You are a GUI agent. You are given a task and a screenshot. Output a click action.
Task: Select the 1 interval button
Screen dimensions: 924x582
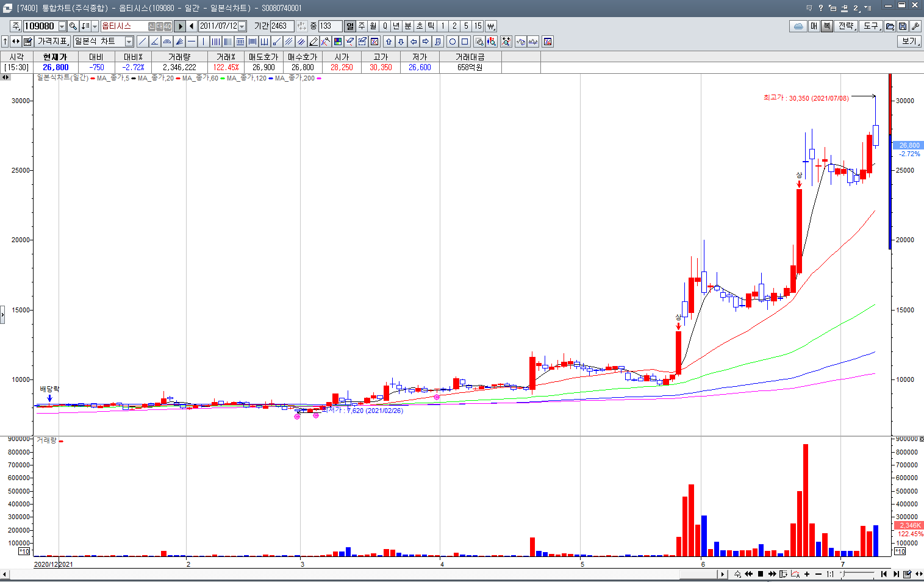(443, 26)
